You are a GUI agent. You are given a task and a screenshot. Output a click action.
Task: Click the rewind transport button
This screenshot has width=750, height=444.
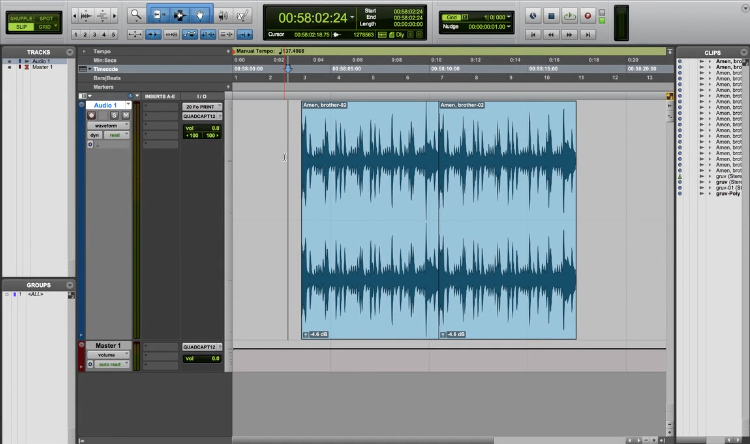click(x=551, y=34)
